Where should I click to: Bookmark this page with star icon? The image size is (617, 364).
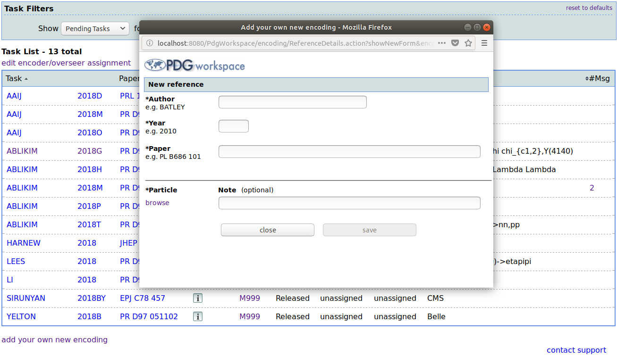[x=468, y=43]
